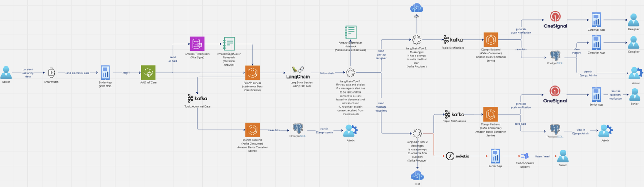Screen dimensions: 644x187
Task: Click the "send alert to caregiver" label
Action: (381, 55)
